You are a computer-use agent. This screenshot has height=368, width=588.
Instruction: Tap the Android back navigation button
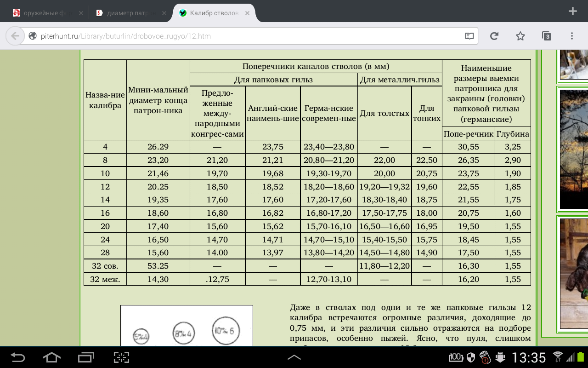pyautogui.click(x=17, y=357)
